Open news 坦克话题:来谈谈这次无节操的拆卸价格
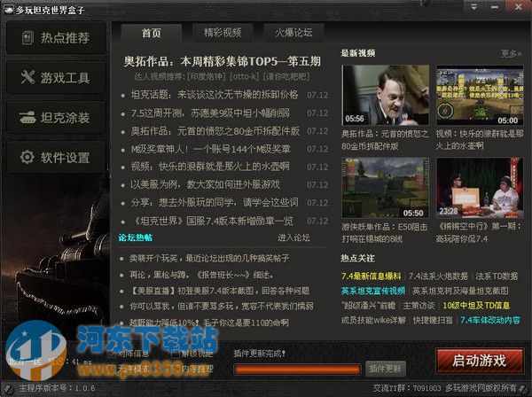The image size is (532, 397). coord(215,95)
